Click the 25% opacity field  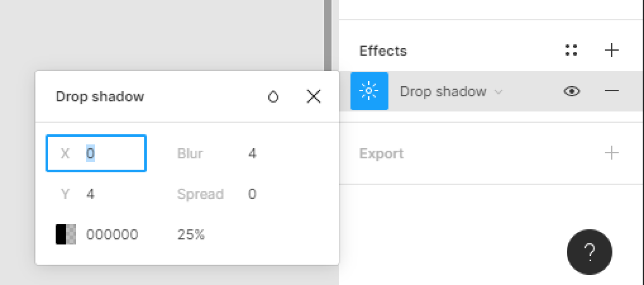(x=191, y=235)
